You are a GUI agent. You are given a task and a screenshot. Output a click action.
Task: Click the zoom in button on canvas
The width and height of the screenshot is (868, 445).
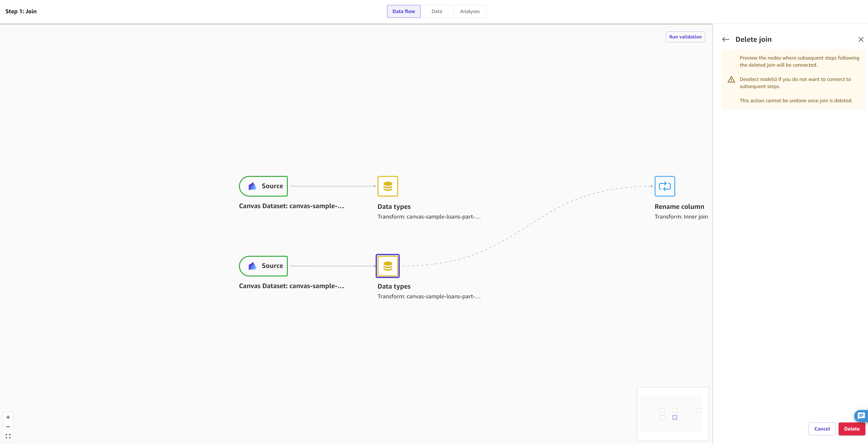coord(8,417)
